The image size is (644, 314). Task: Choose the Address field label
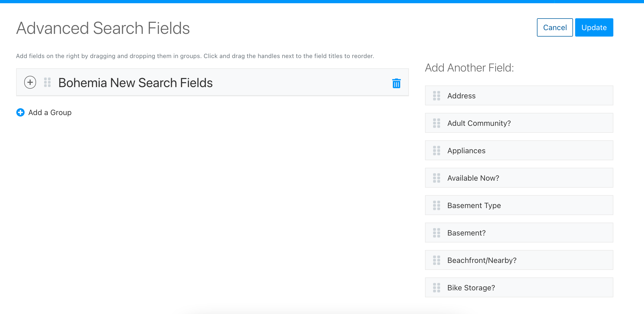(x=462, y=96)
